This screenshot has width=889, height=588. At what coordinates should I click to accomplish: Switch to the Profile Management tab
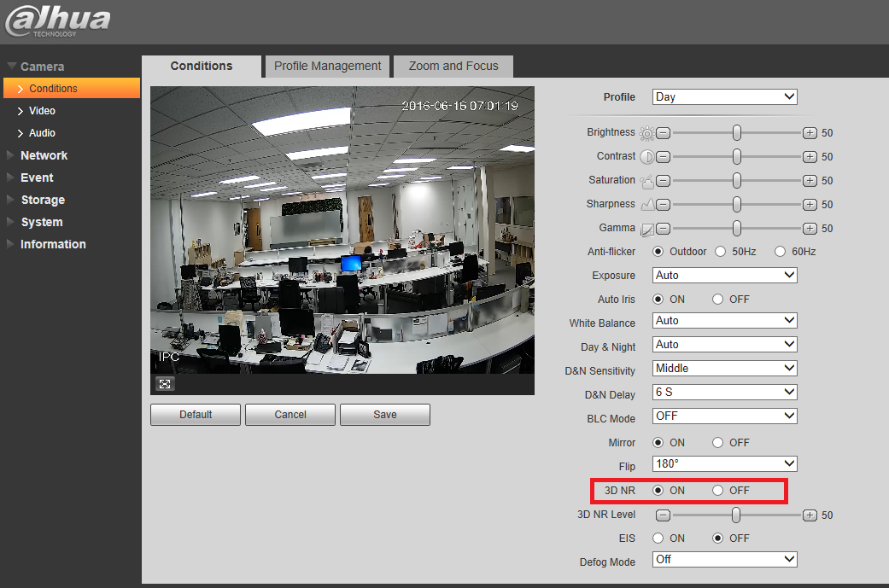pyautogui.click(x=328, y=67)
